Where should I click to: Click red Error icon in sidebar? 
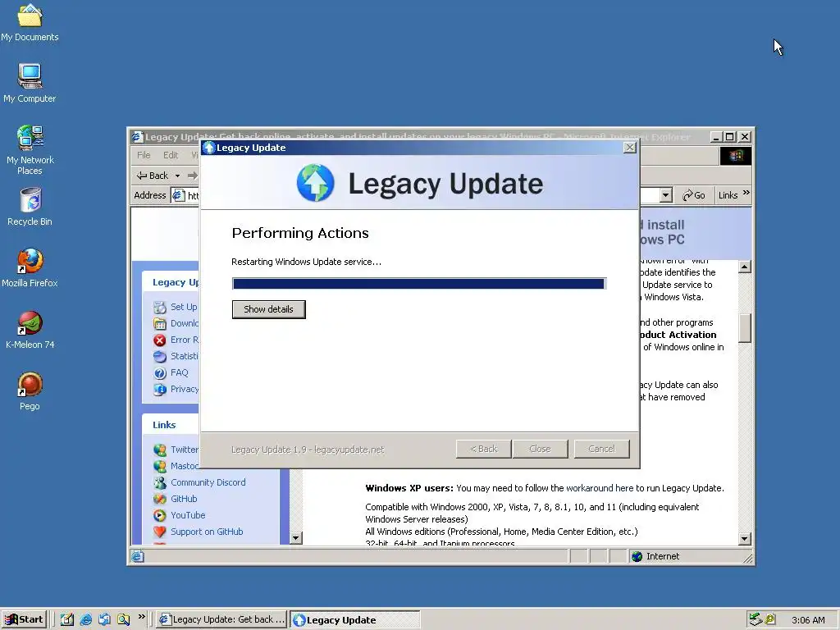pos(160,340)
